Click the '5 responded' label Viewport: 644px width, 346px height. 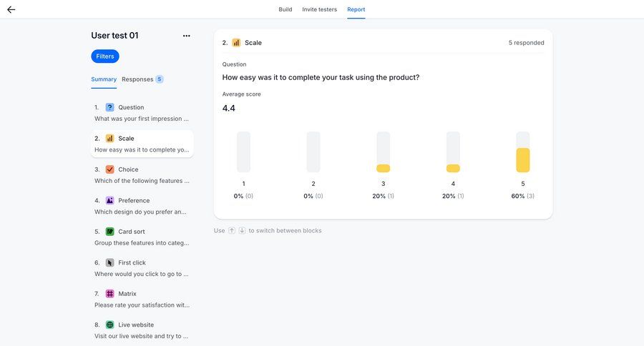pos(526,43)
